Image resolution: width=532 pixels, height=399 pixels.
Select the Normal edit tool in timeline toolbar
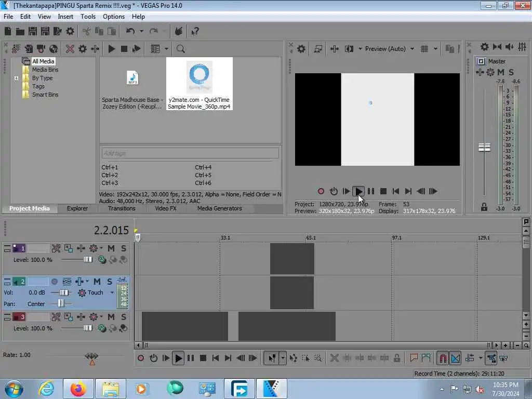pyautogui.click(x=272, y=358)
